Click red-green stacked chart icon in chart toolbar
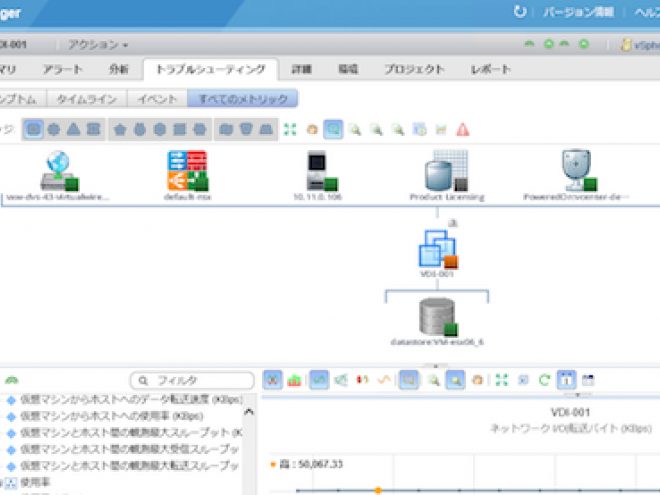Image resolution: width=660 pixels, height=495 pixels. [294, 381]
